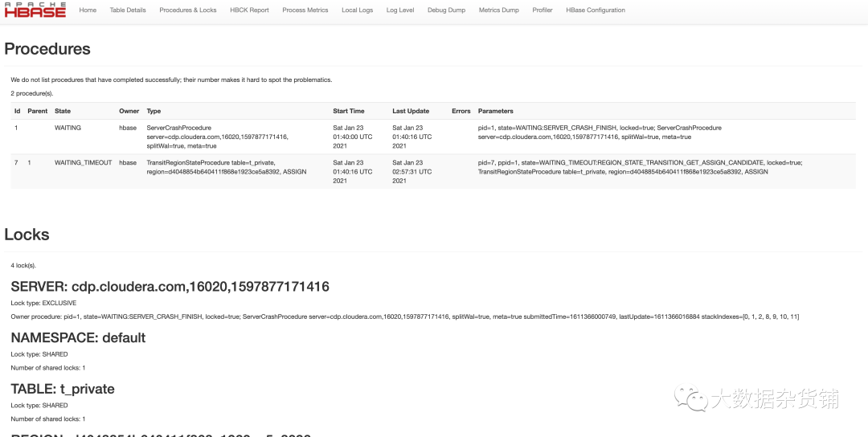
Task: Click the Parent column header
Action: click(37, 111)
